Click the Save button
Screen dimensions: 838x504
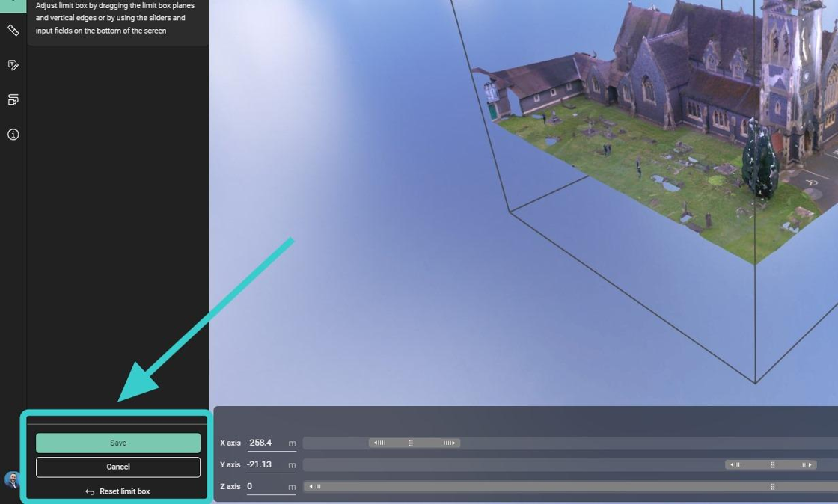tap(118, 443)
